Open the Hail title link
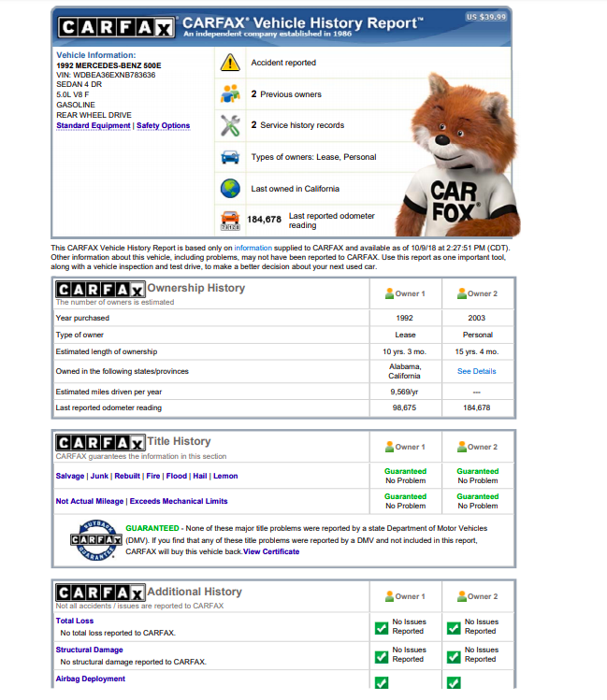 (200, 476)
